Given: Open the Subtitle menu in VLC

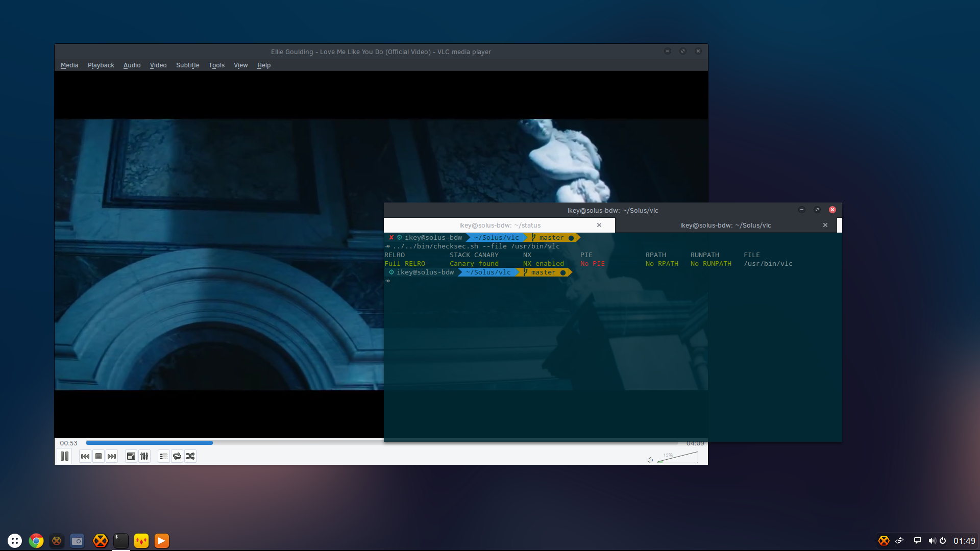Looking at the screenshot, I should pyautogui.click(x=188, y=65).
